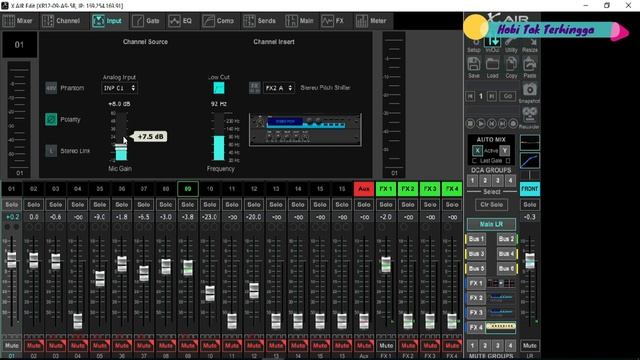This screenshot has width=640, height=360.
Task: Skip to the recorder's previous track
Action: pos(492,123)
